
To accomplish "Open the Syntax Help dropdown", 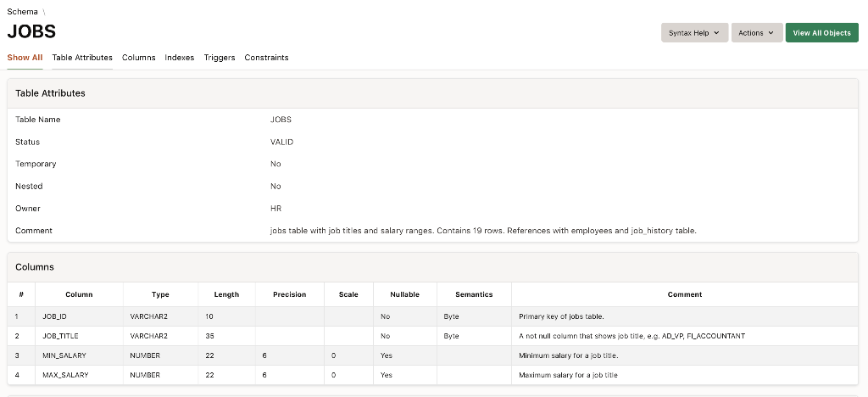I will tap(694, 33).
